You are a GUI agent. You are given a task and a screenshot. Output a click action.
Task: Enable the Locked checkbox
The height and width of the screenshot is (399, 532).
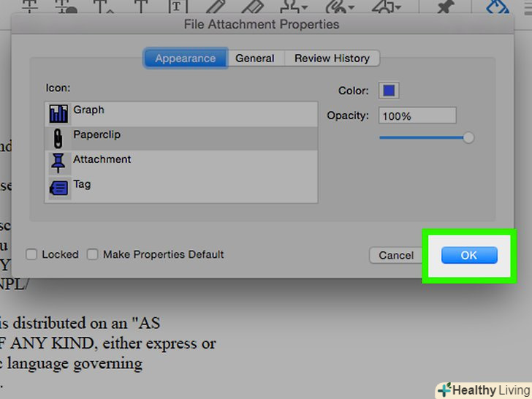pyautogui.click(x=31, y=254)
